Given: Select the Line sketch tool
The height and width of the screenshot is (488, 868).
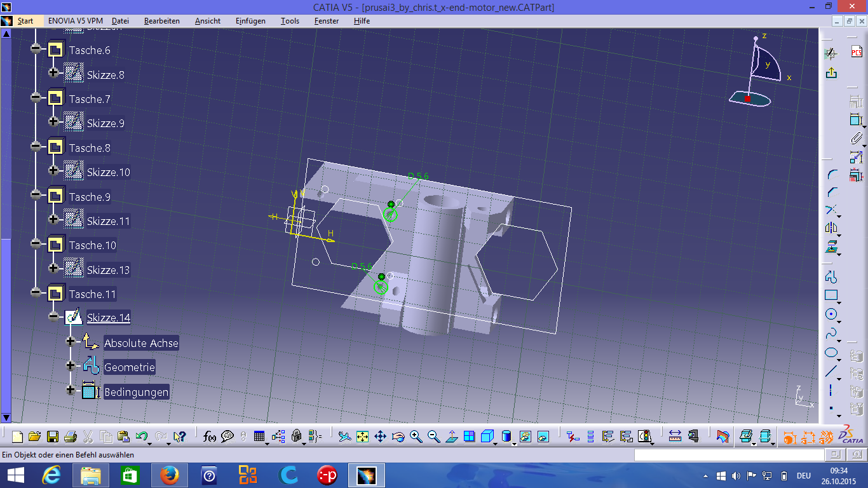Looking at the screenshot, I should [831, 371].
